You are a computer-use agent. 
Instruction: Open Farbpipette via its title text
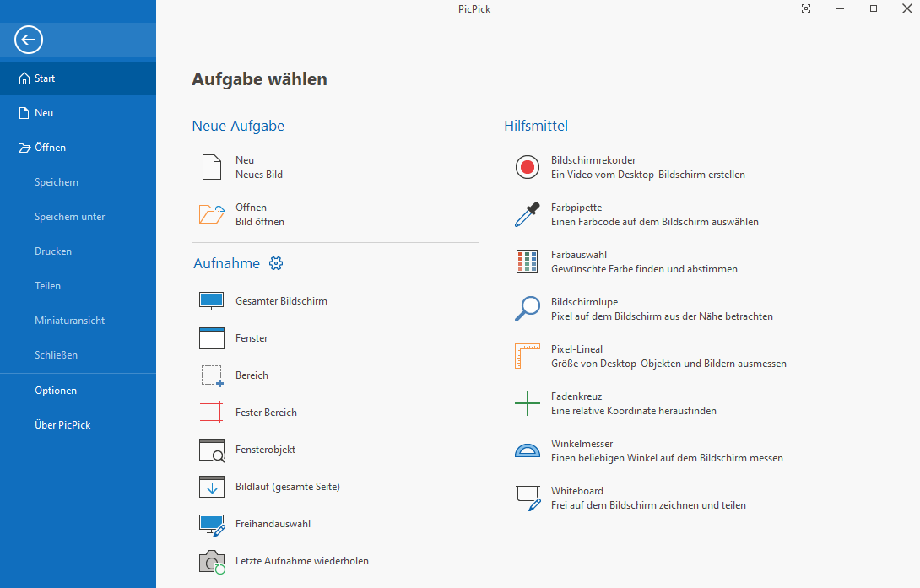coord(576,208)
